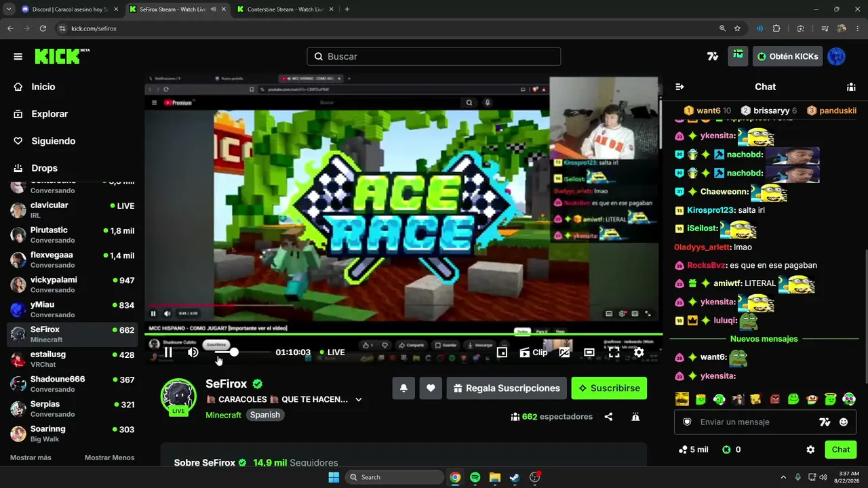Open the estailusg channel in the sidebar
This screenshot has width=868, height=488.
[x=71, y=359]
